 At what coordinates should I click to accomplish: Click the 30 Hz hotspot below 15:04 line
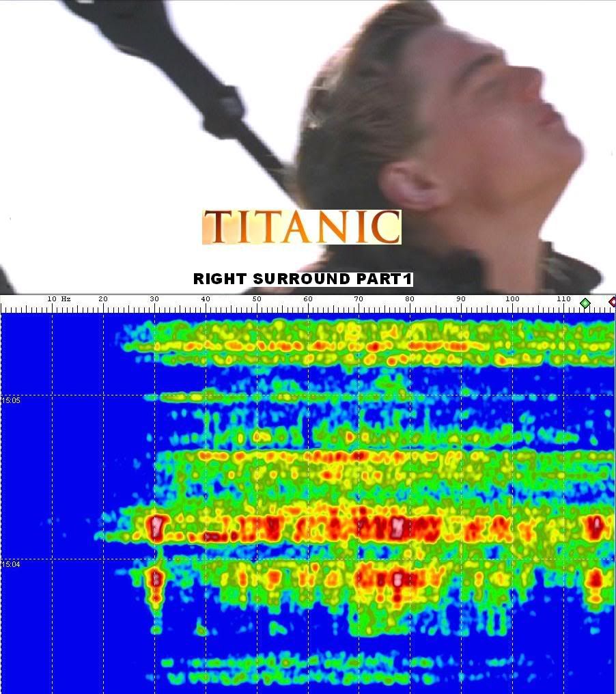[x=156, y=581]
